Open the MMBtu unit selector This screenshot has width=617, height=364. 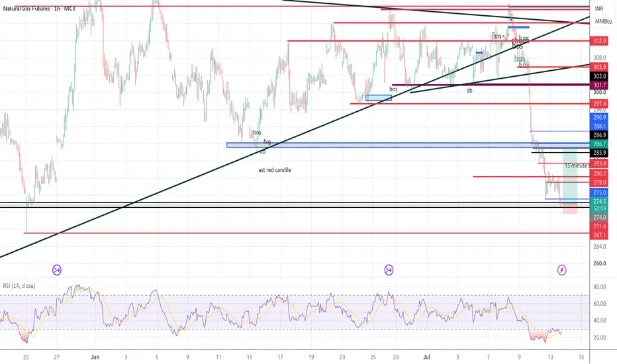point(603,21)
